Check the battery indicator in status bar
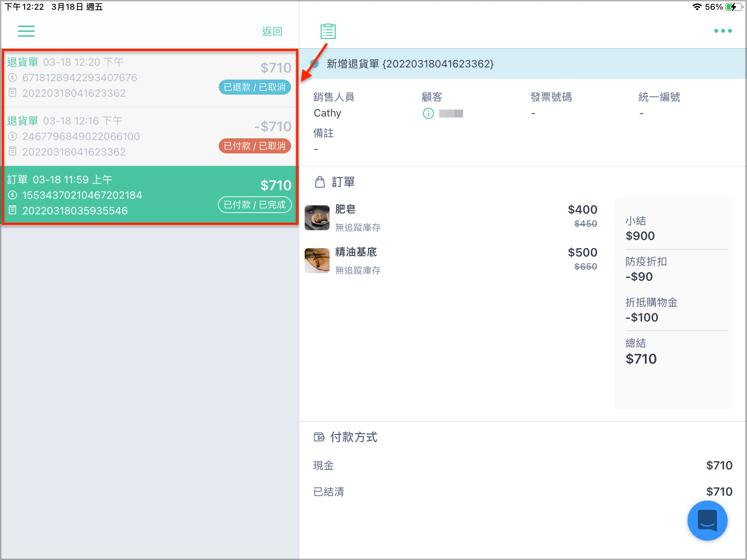 733,7
